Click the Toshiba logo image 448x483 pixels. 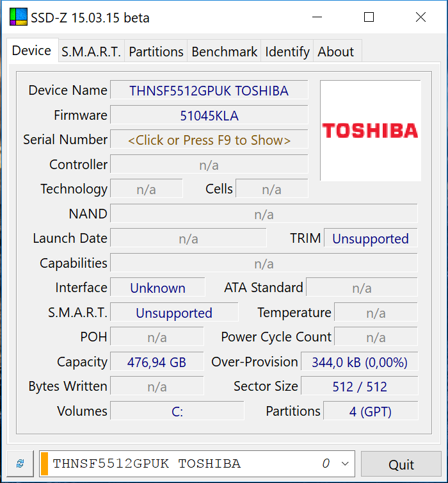[371, 131]
